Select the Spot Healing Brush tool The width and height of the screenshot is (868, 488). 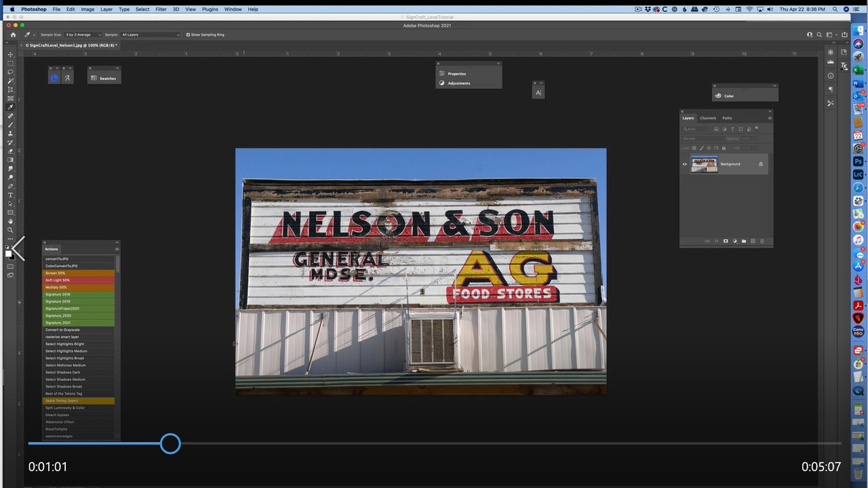point(9,116)
